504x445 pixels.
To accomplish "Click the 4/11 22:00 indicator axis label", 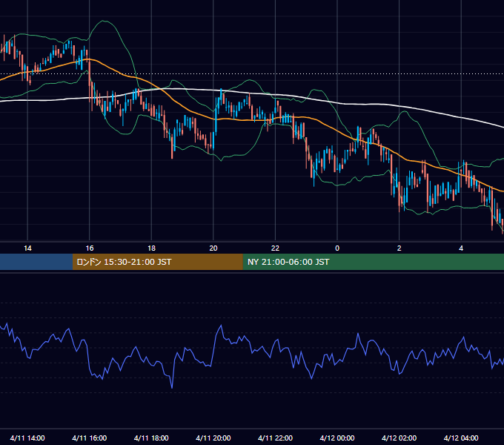I will [x=276, y=438].
